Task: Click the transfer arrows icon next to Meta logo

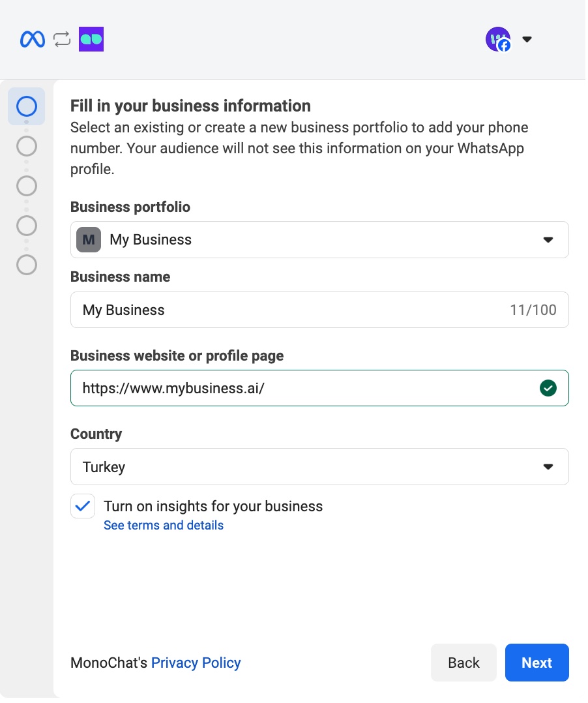Action: click(x=61, y=39)
